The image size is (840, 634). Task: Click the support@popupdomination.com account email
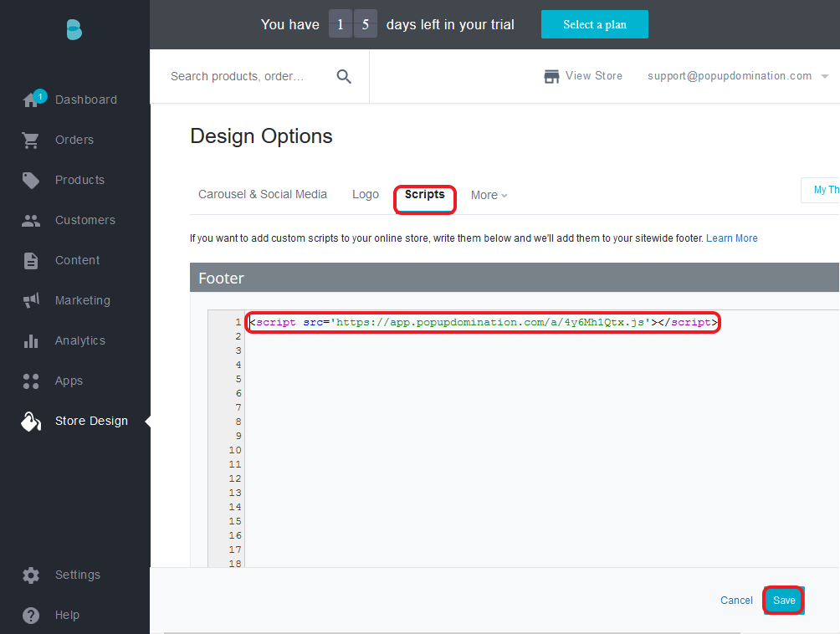(730, 76)
